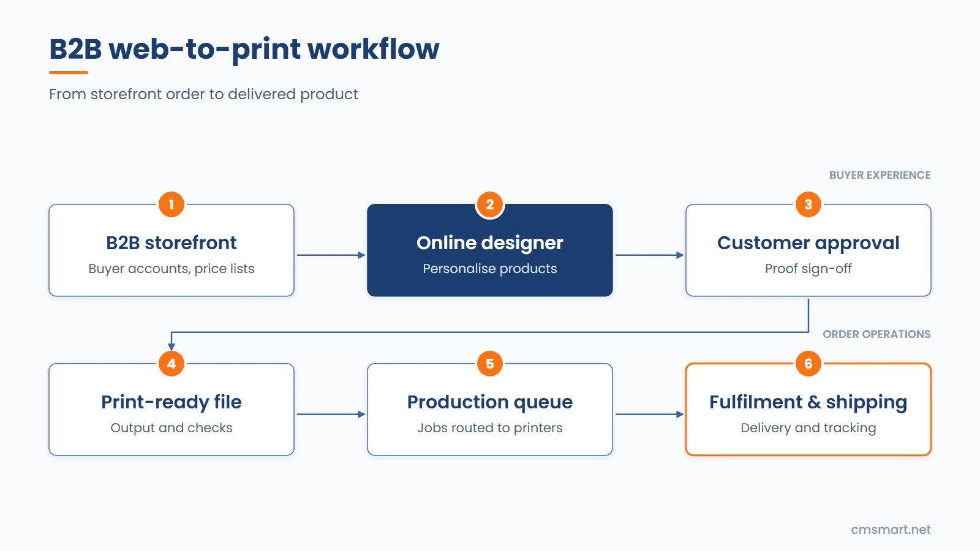Click the orange number 1 badge

(x=171, y=204)
